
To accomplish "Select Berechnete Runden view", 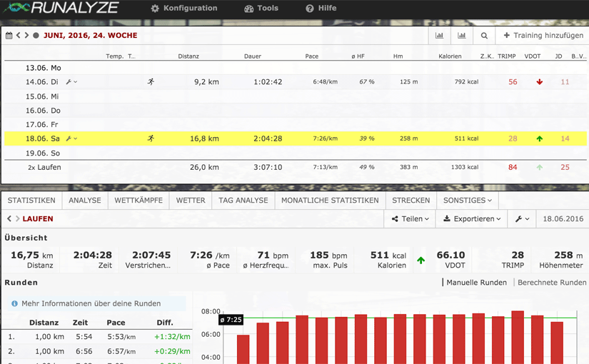I will [552, 283].
